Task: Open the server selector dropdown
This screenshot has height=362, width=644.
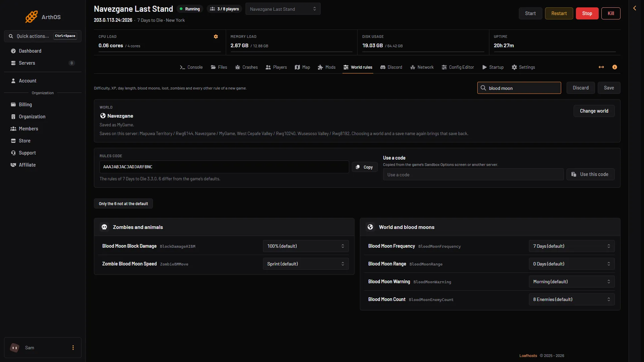Action: [283, 9]
